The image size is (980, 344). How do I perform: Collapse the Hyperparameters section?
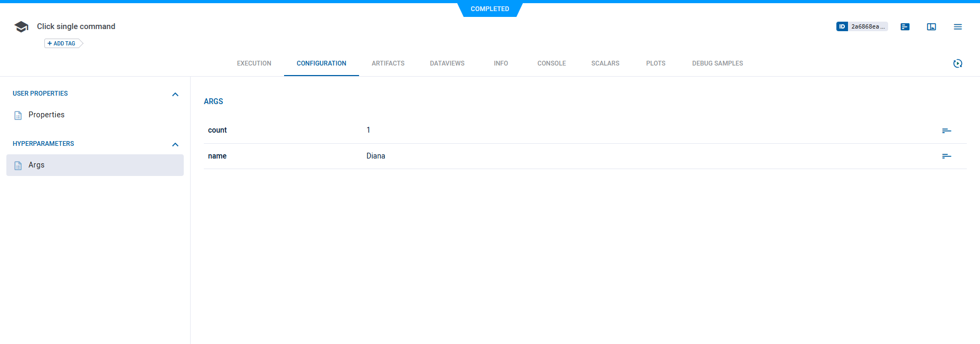175,145
